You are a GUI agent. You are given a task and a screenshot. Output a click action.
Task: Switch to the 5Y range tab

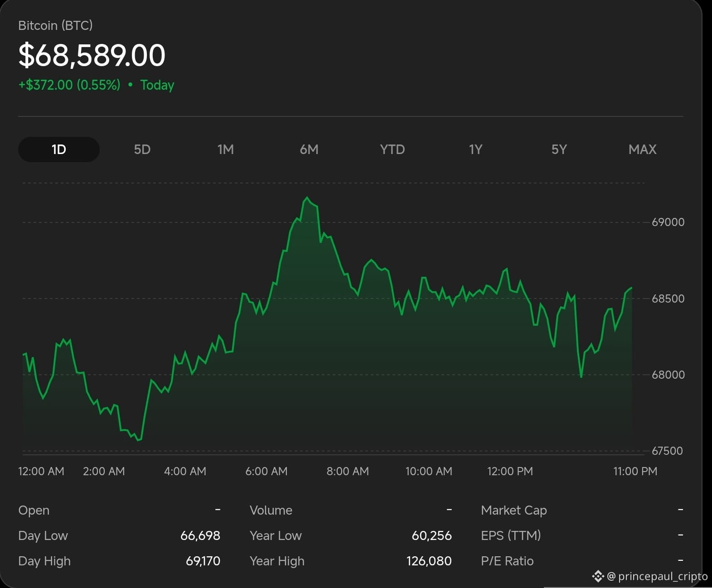tap(559, 149)
